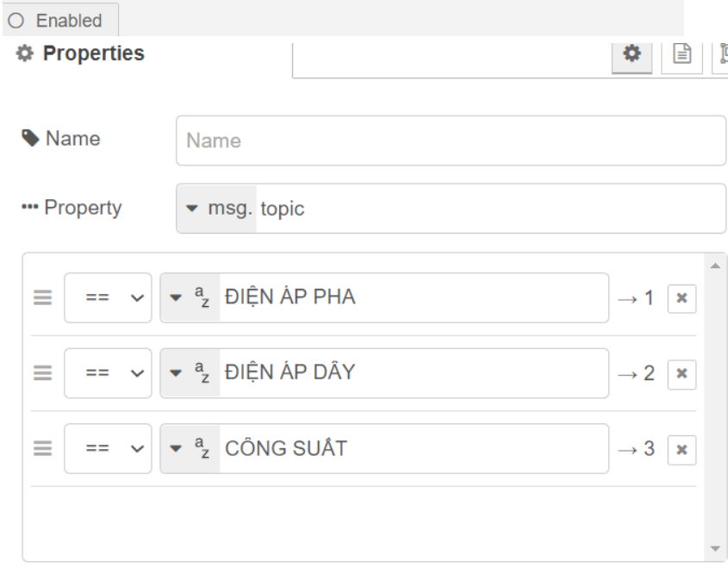Delete the CÔNG SUẤT rule
The width and height of the screenshot is (728, 575).
coord(681,449)
